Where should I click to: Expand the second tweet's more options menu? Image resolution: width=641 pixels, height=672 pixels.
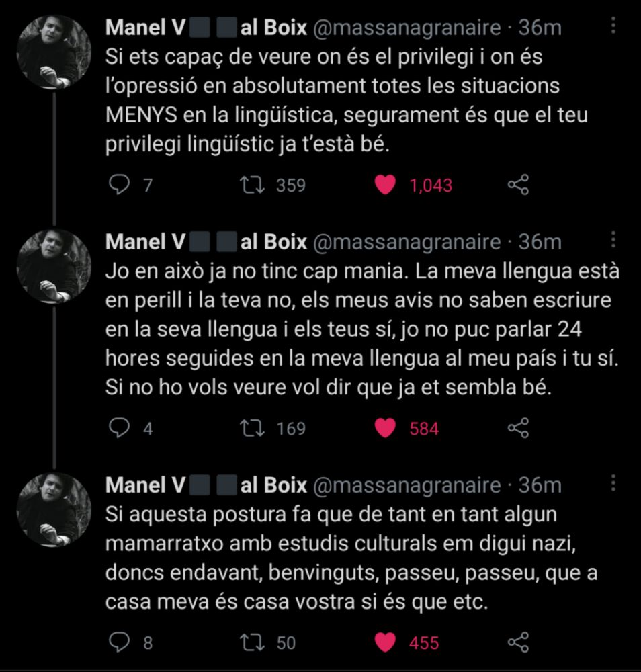click(x=613, y=240)
